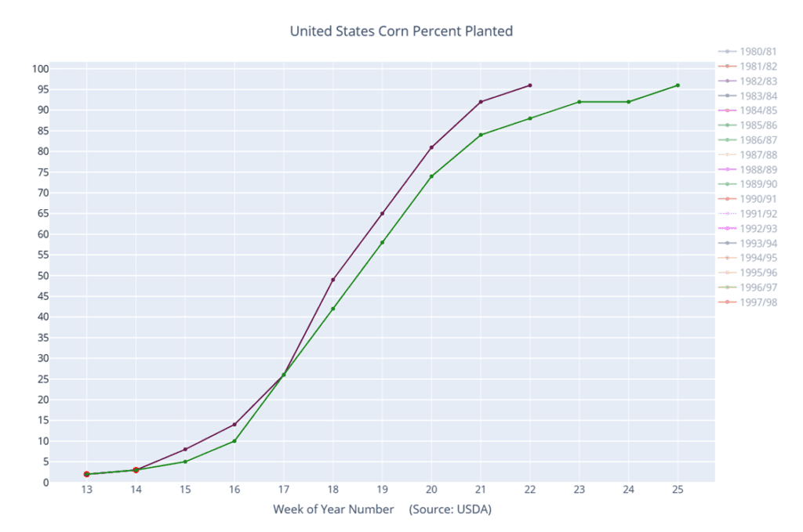Toggle the 1990/91 legend entry
Viewport: 803px width, 532px height.
(747, 199)
